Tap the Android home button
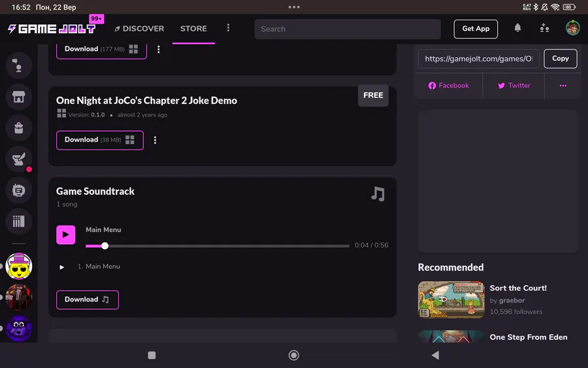The width and height of the screenshot is (588, 368). [293, 355]
